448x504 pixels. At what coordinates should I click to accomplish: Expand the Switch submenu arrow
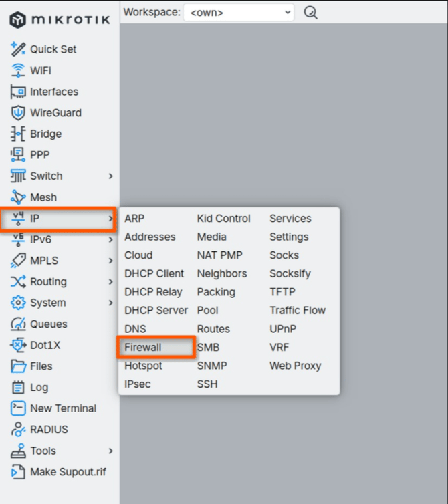click(x=110, y=176)
